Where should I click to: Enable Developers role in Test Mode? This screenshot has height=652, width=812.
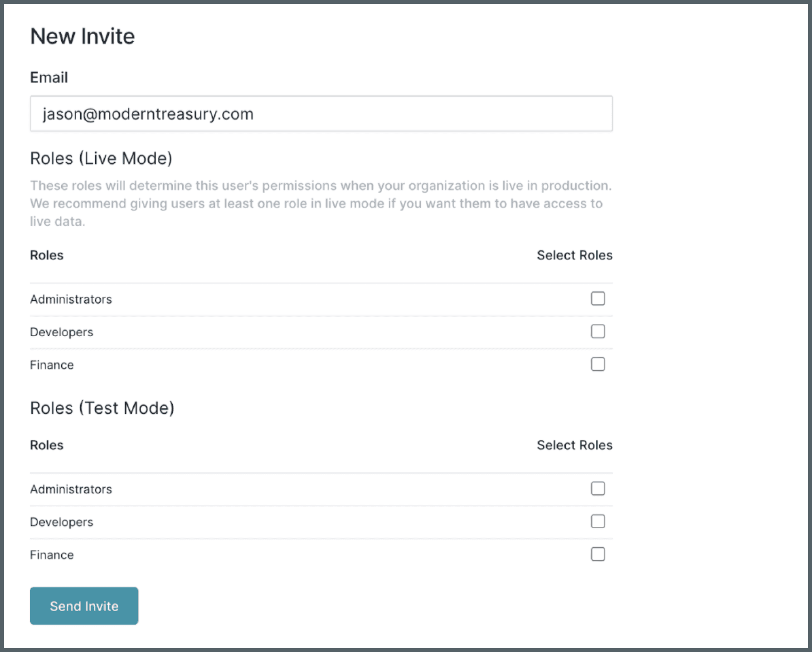tap(598, 521)
